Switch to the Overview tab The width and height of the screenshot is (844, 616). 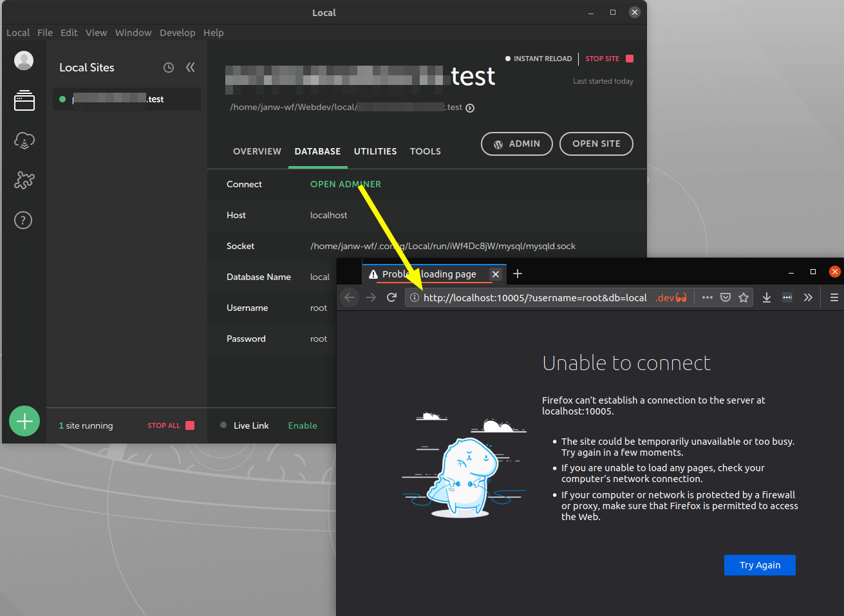click(x=257, y=151)
